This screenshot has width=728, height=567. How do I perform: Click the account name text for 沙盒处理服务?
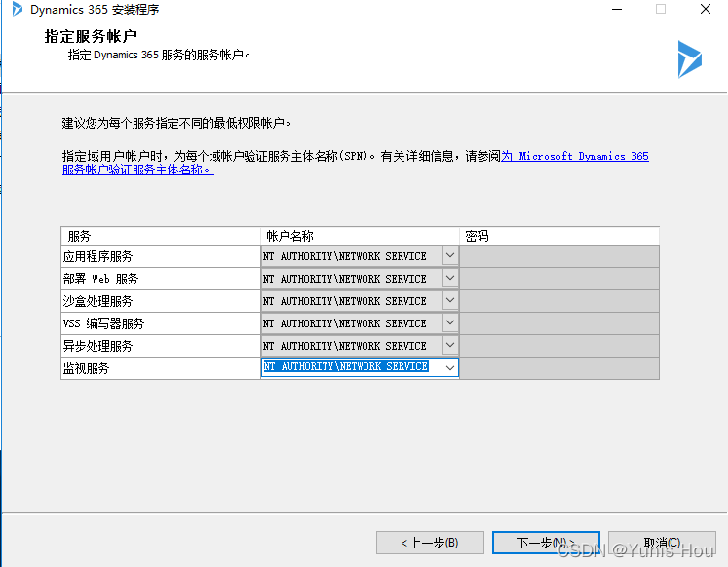point(344,301)
